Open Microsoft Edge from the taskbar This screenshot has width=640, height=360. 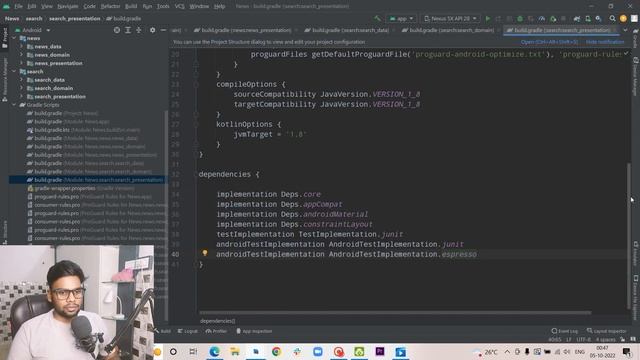coord(214,351)
